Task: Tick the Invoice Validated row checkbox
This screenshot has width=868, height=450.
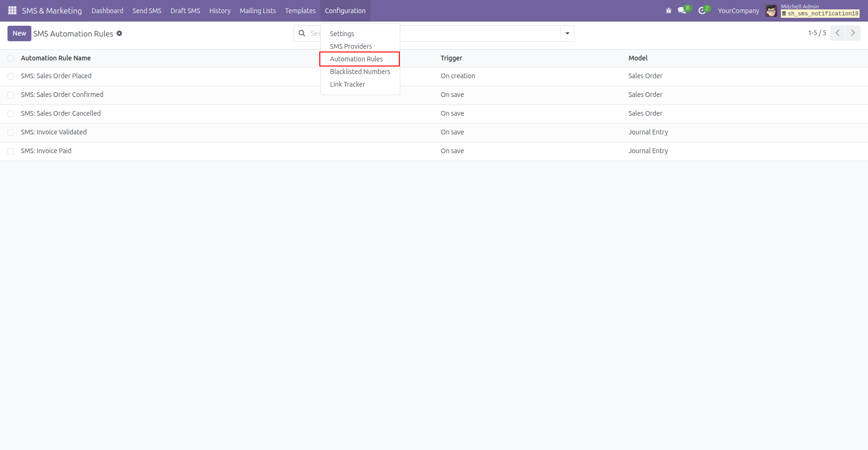Action: [11, 133]
